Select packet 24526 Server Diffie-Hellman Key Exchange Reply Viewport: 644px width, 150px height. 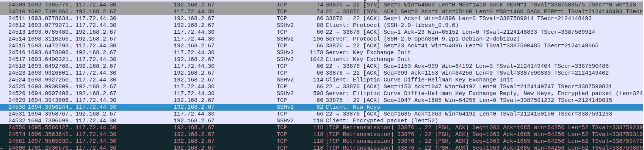click(322, 94)
